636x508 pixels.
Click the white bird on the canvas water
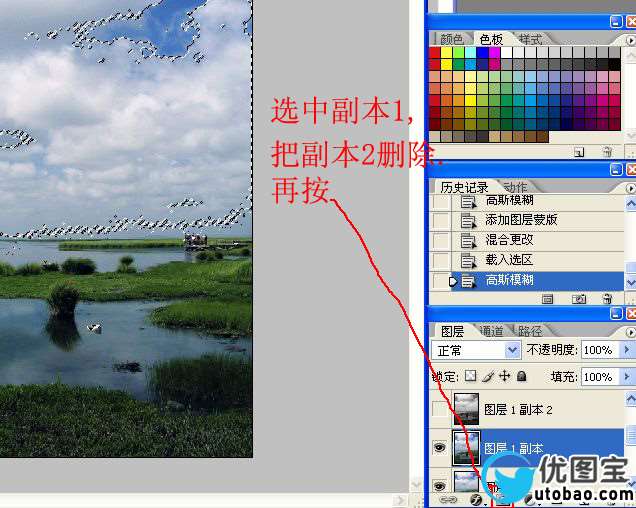coord(95,328)
